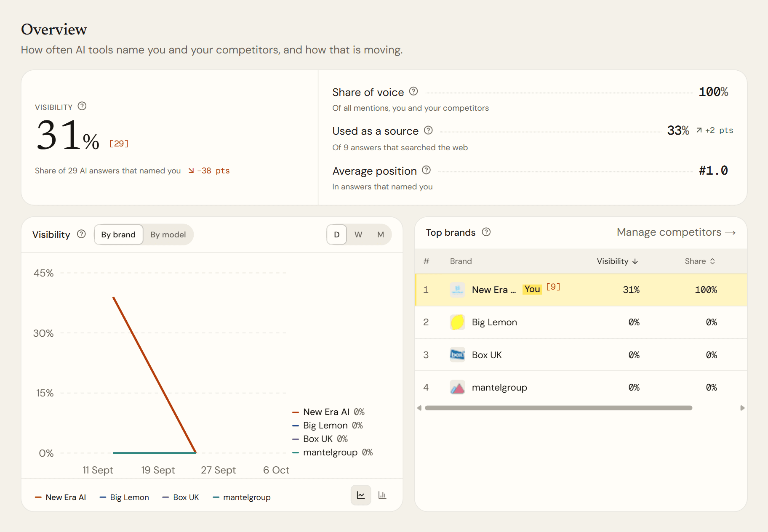The height and width of the screenshot is (532, 768).
Task: Toggle New Era AI series in bottom legend
Action: pos(60,497)
